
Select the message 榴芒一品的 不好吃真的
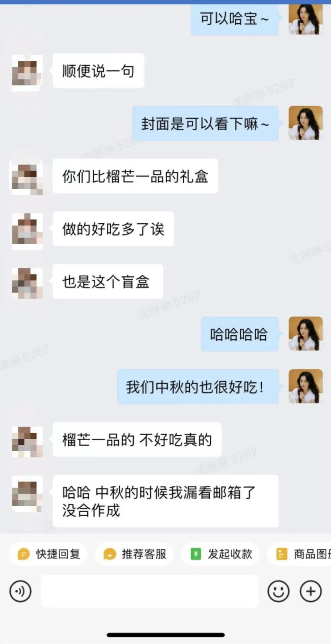click(x=137, y=439)
